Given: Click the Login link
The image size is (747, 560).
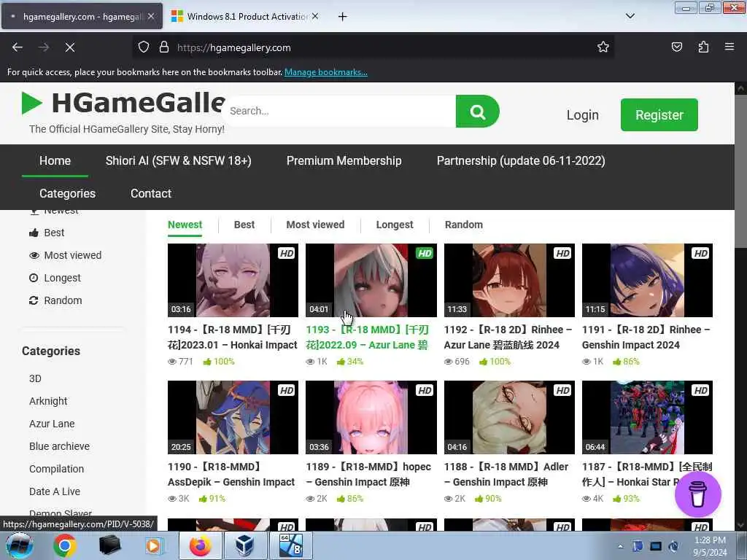Looking at the screenshot, I should [582, 114].
